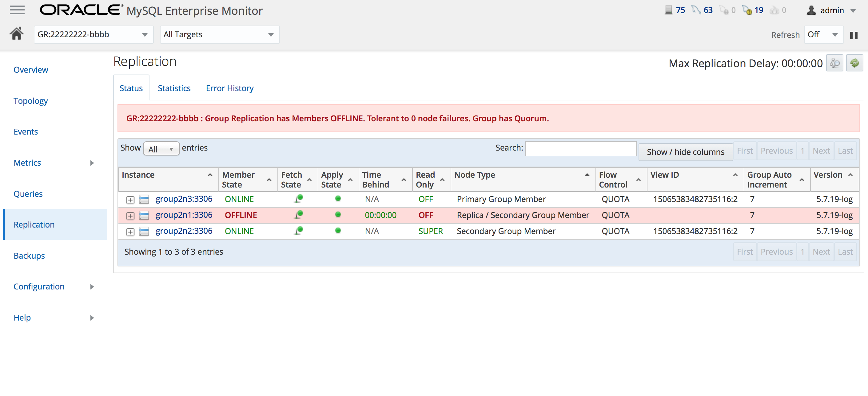This screenshot has height=396, width=868.
Task: Select Replication in the sidebar
Action: tap(55, 225)
